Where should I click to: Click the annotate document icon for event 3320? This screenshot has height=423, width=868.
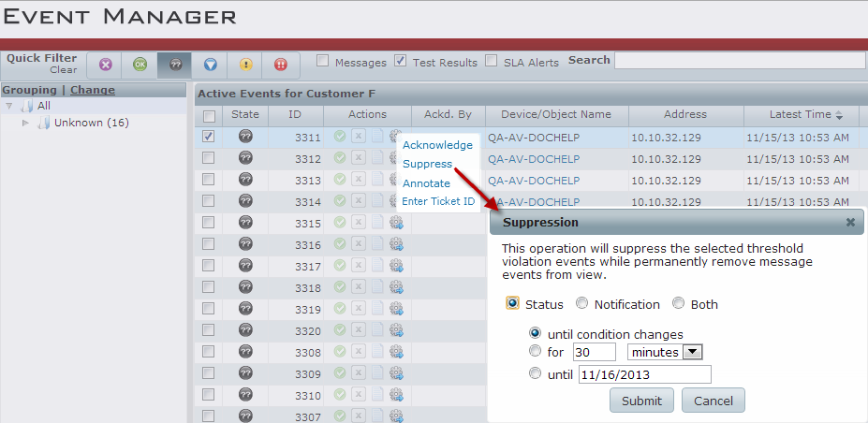[376, 330]
